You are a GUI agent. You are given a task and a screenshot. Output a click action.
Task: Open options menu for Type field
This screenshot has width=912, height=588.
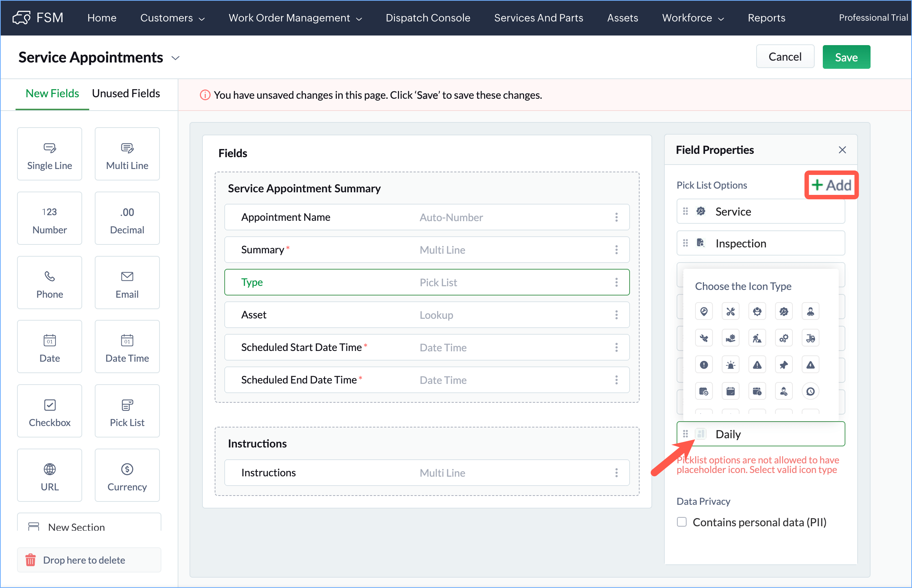616,282
